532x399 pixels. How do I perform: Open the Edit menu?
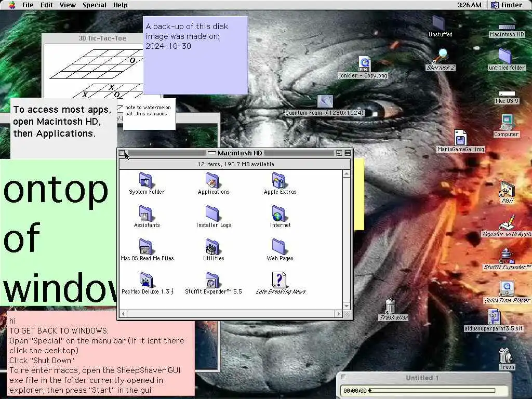[x=46, y=5]
